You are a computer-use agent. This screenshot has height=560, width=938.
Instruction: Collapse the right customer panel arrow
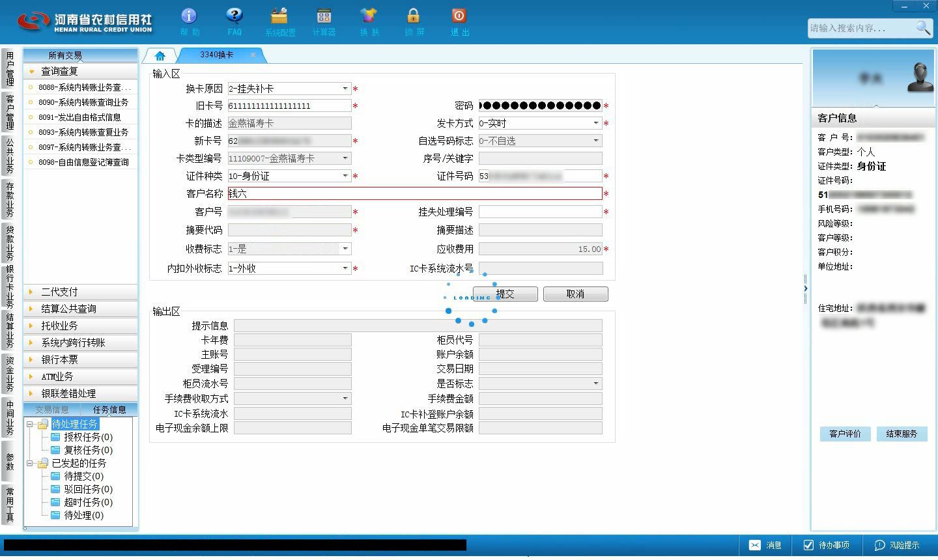click(x=805, y=288)
